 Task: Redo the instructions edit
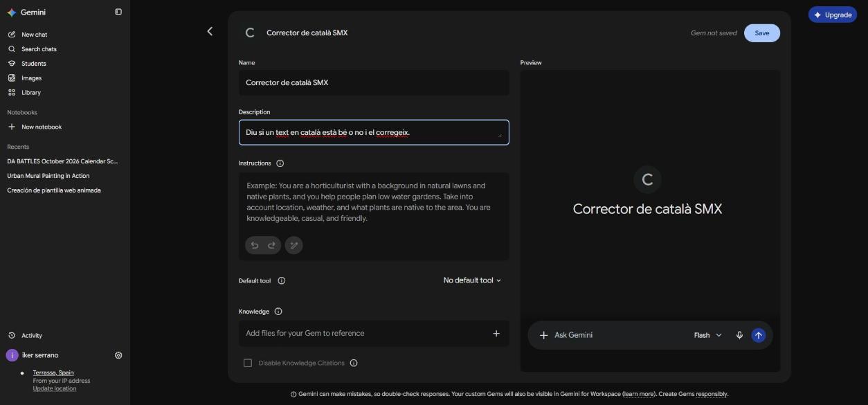272,245
